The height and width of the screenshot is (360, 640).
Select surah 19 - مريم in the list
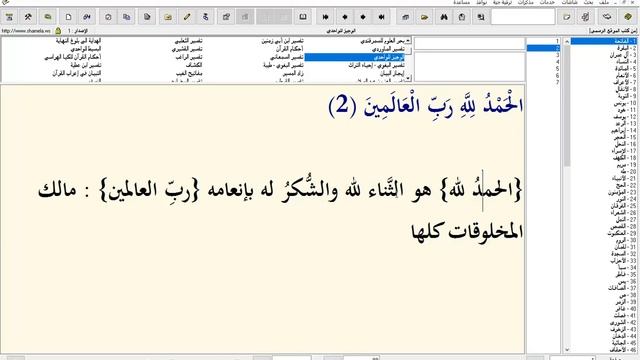coord(603,165)
